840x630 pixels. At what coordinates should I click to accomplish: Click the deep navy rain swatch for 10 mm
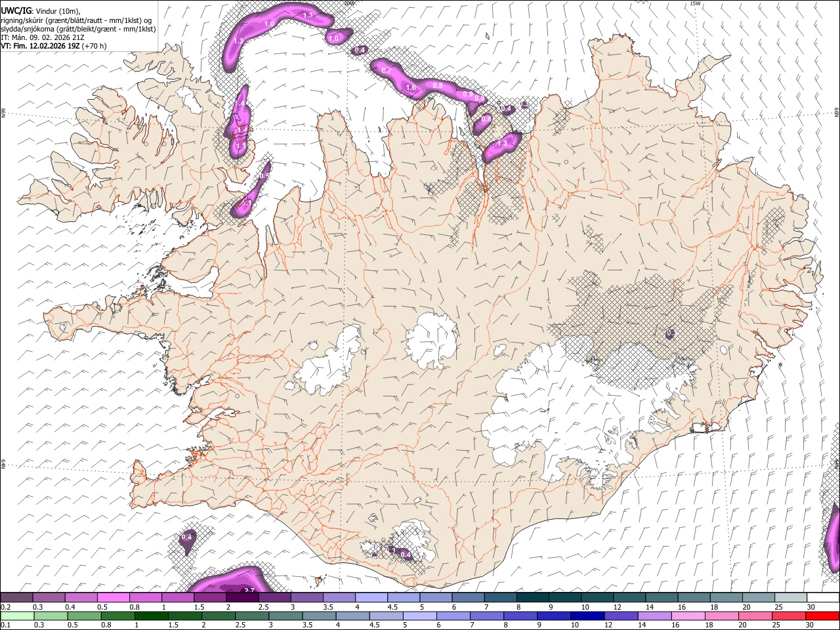click(587, 616)
